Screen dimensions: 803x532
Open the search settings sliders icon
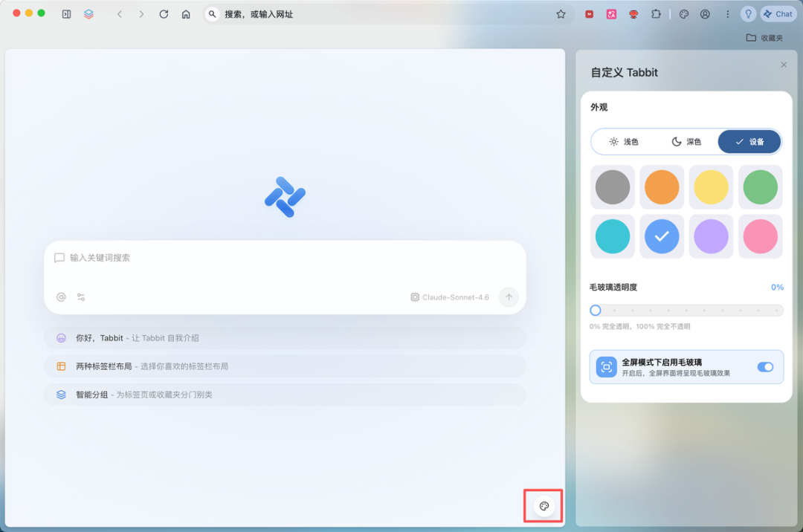pyautogui.click(x=81, y=297)
